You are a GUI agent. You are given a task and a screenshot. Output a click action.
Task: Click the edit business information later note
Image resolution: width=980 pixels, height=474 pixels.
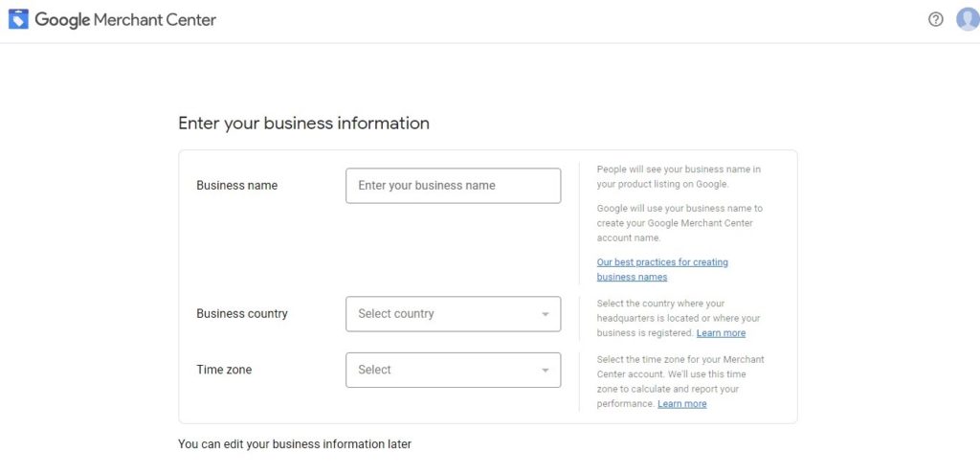pyautogui.click(x=295, y=444)
